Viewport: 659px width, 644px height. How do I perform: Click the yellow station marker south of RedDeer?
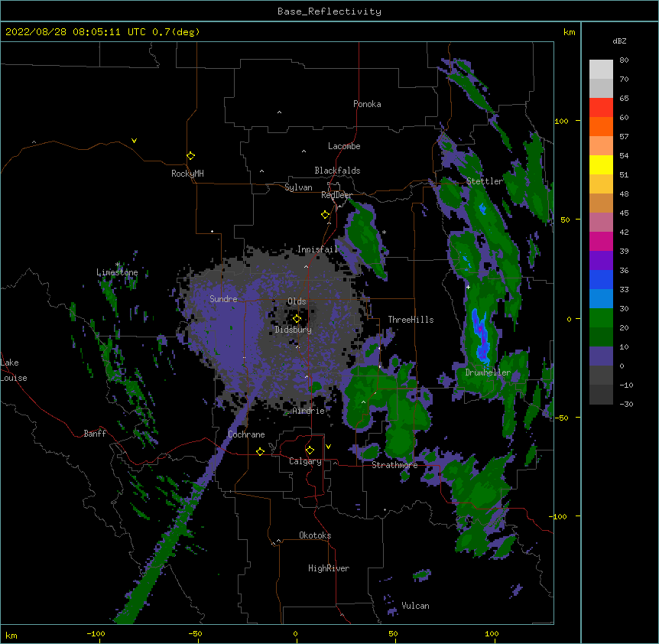point(325,215)
